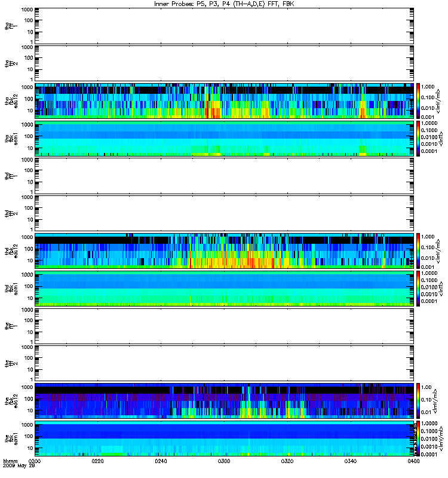Click the 1.000 label on tha edc12 color bar
This screenshot has width=448, height=478.
pyautogui.click(x=428, y=87)
